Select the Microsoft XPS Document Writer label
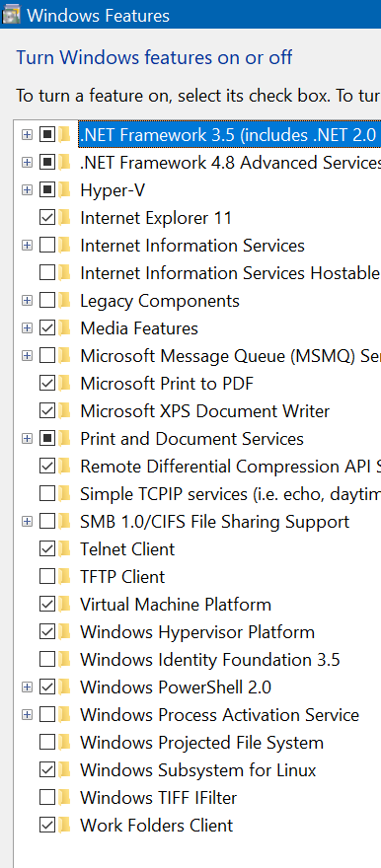Image resolution: width=381 pixels, height=868 pixels. click(205, 410)
